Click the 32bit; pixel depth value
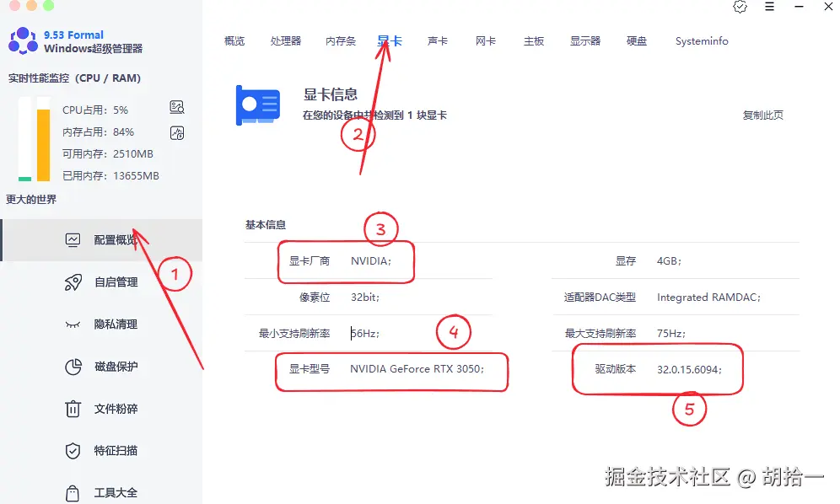 365,298
